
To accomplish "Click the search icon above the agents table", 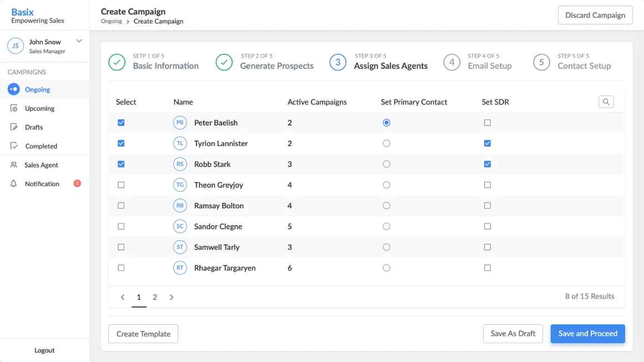I will [606, 102].
